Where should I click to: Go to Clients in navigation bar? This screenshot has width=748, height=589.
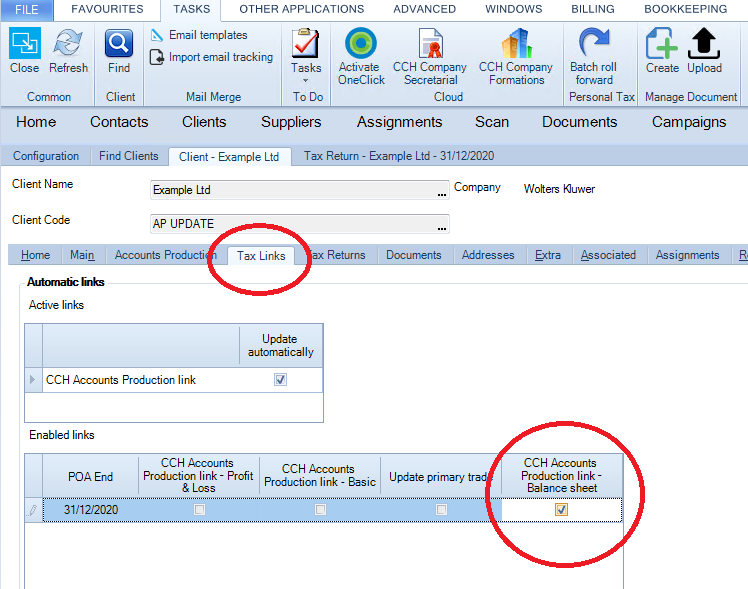204,122
